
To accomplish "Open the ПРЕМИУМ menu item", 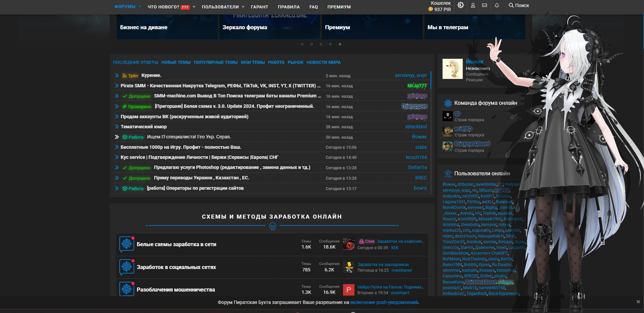I will click(x=339, y=7).
